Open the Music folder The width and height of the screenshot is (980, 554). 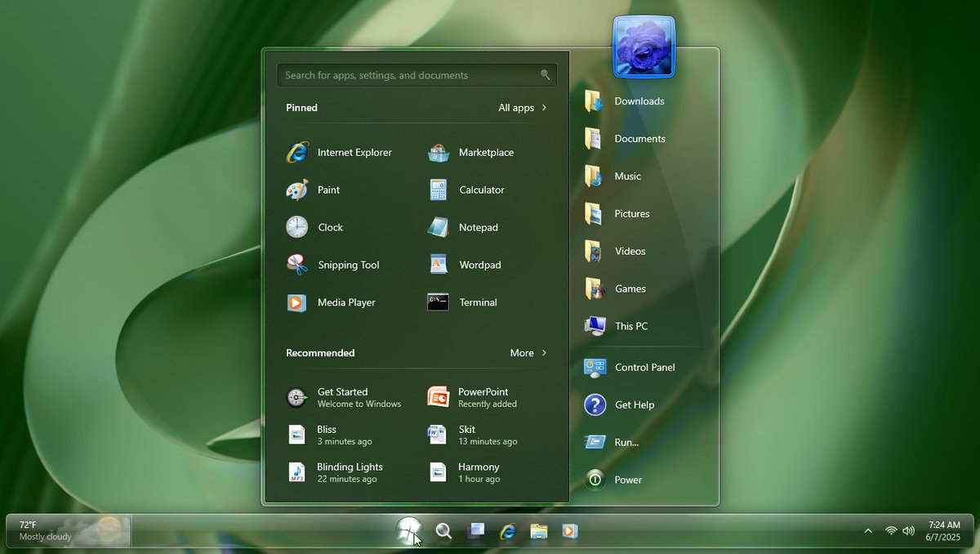click(x=612, y=176)
